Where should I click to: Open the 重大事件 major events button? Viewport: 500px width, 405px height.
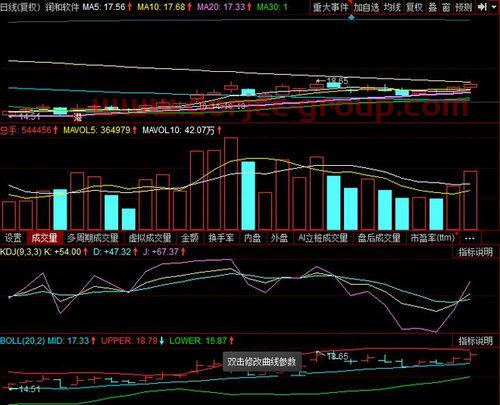(330, 7)
